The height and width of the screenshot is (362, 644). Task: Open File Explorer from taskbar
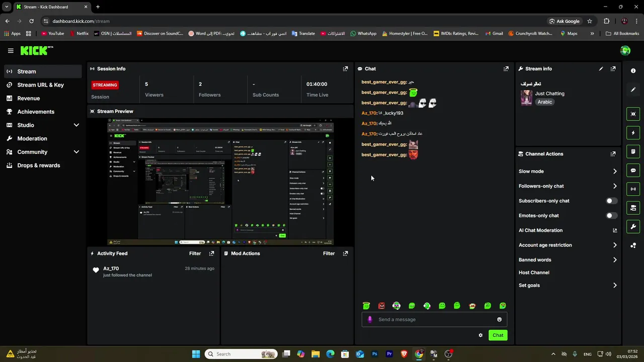315,354
